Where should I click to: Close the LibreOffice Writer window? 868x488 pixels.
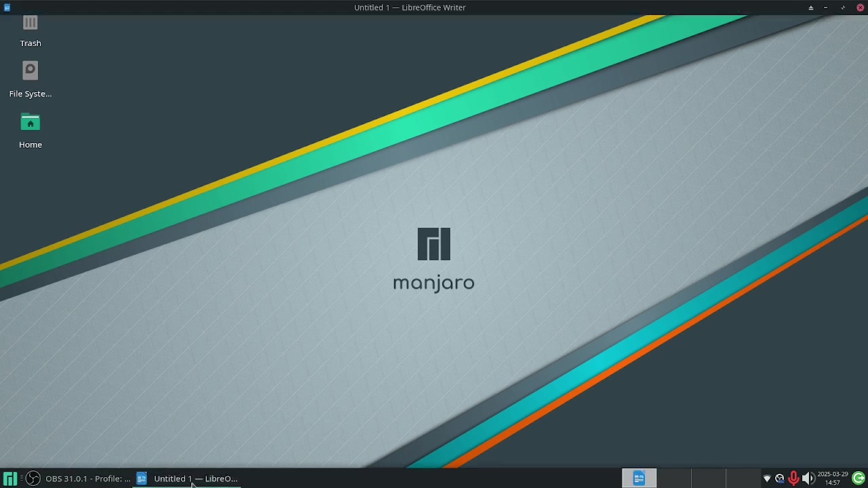(860, 7)
